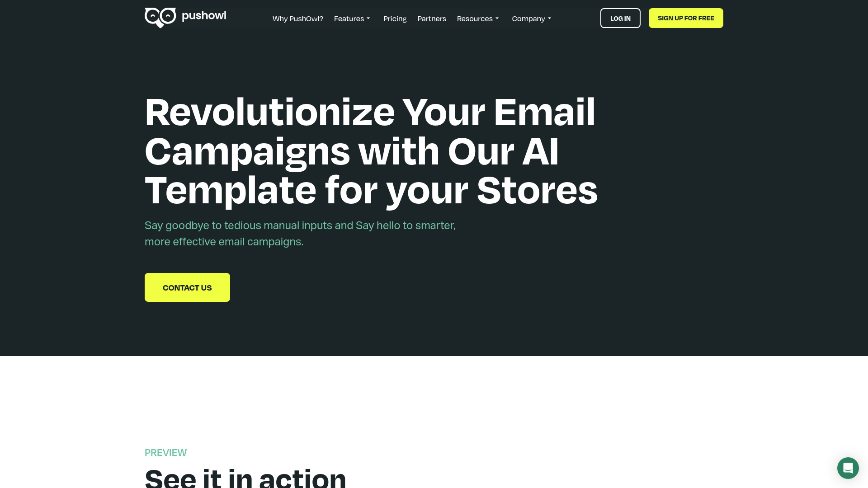Viewport: 868px width, 488px height.
Task: Select the SIGN UP FOR FREE button
Action: click(x=685, y=18)
